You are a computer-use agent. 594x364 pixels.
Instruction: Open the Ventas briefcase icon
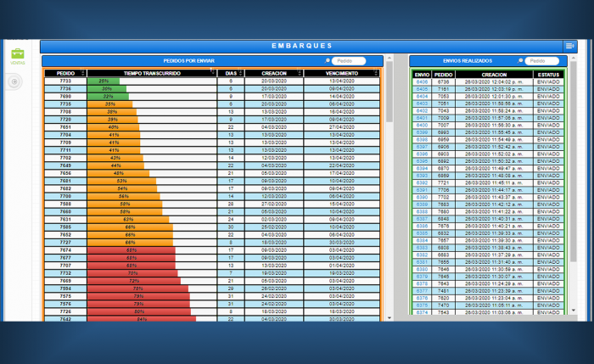(17, 54)
